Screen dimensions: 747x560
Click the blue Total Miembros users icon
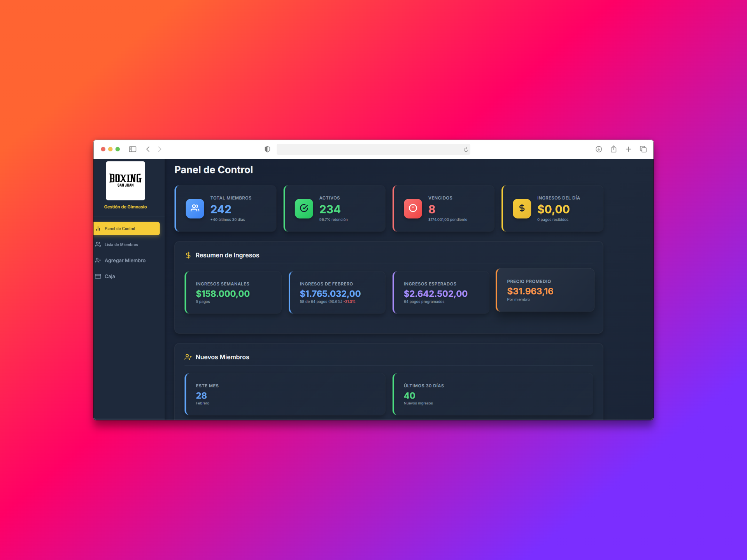(195, 208)
